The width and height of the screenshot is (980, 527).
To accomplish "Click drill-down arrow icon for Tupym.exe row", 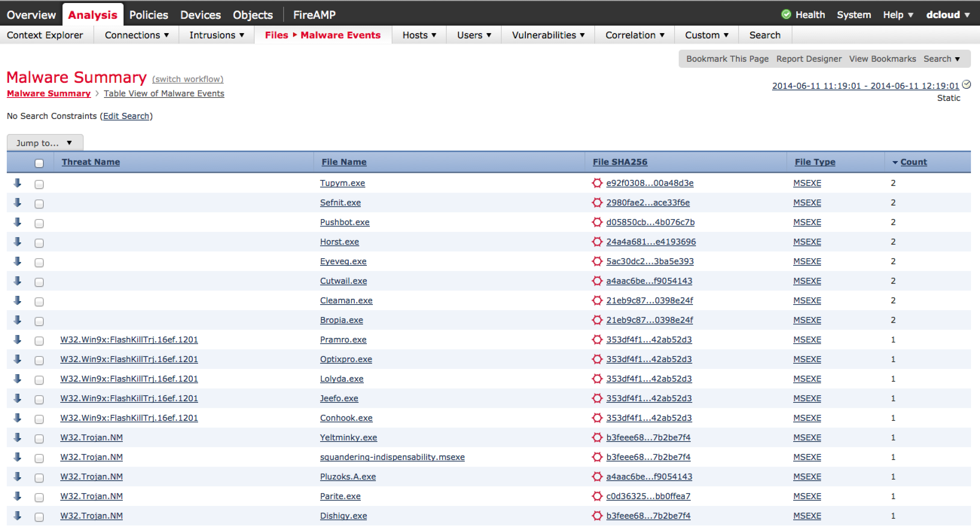I will coord(17,183).
